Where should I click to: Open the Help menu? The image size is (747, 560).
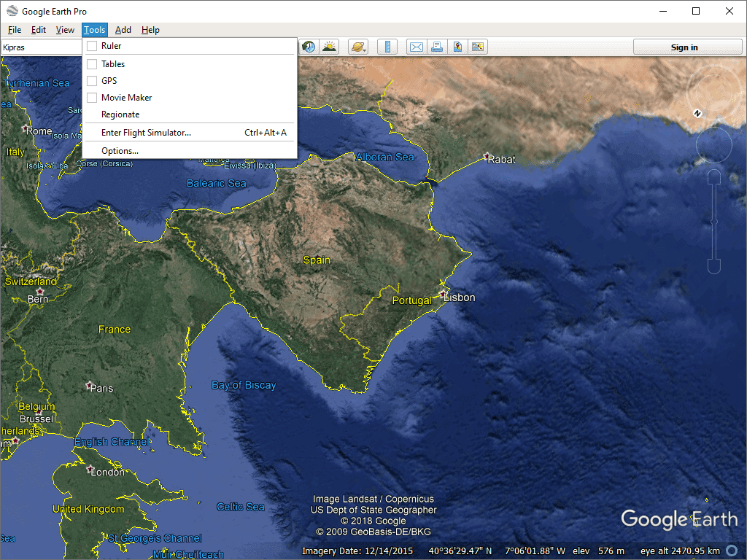click(x=150, y=30)
